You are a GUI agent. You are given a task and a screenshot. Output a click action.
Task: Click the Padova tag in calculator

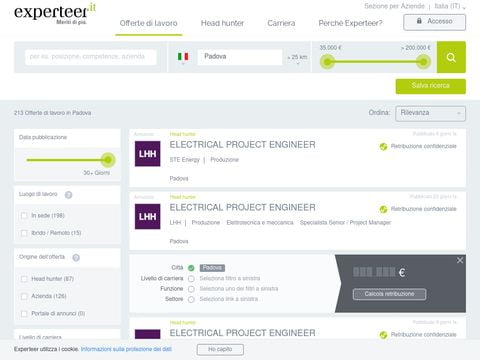212,268
